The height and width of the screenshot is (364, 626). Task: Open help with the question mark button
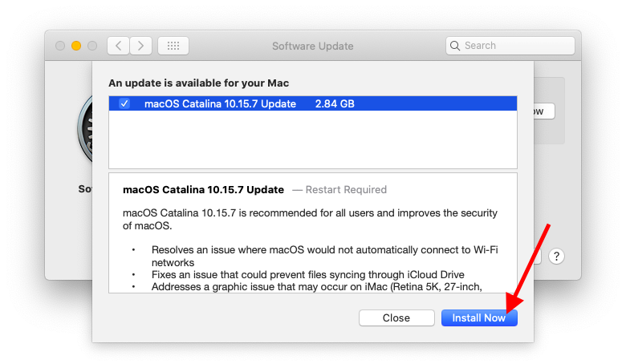(559, 257)
